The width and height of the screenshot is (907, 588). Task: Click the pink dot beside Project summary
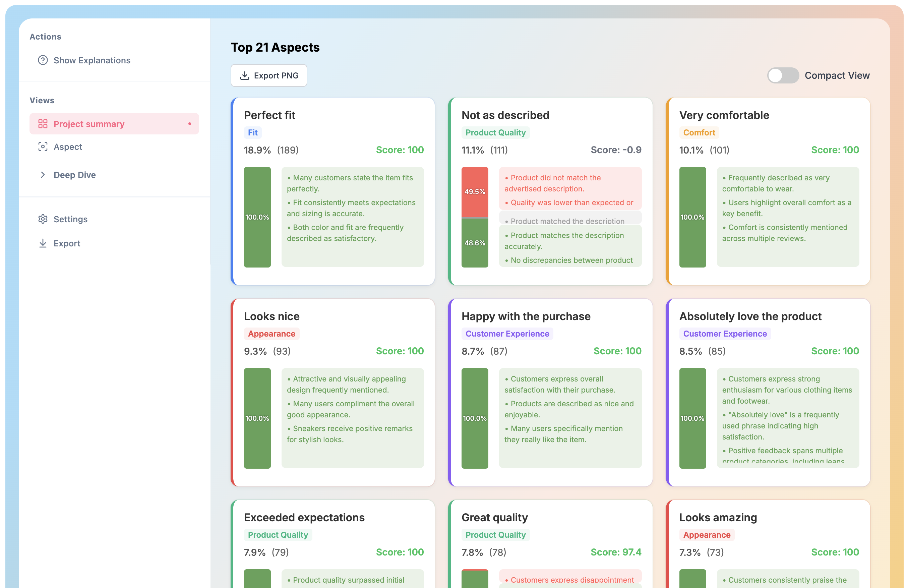point(189,124)
